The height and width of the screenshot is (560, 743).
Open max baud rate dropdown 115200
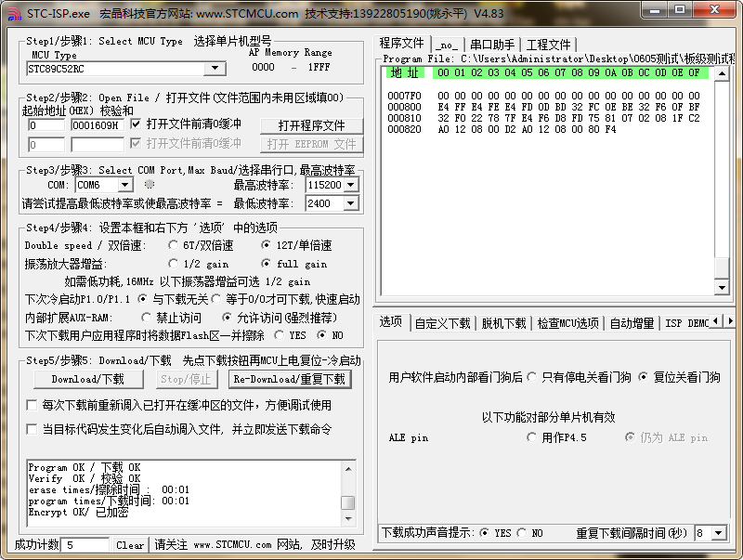[x=351, y=185]
